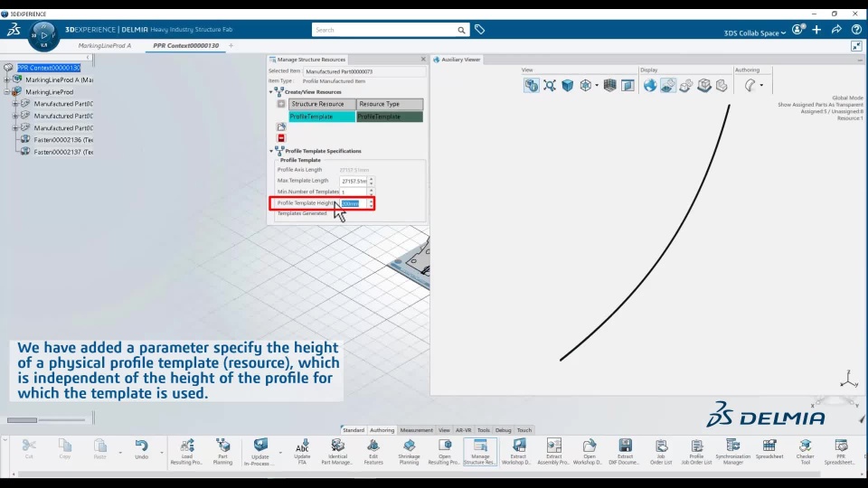Open the Identical Part Manager
The width and height of the screenshot is (868, 488).
(337, 452)
